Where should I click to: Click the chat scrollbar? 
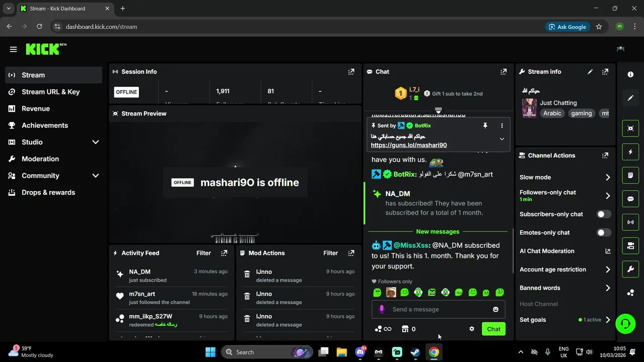pos(513,250)
